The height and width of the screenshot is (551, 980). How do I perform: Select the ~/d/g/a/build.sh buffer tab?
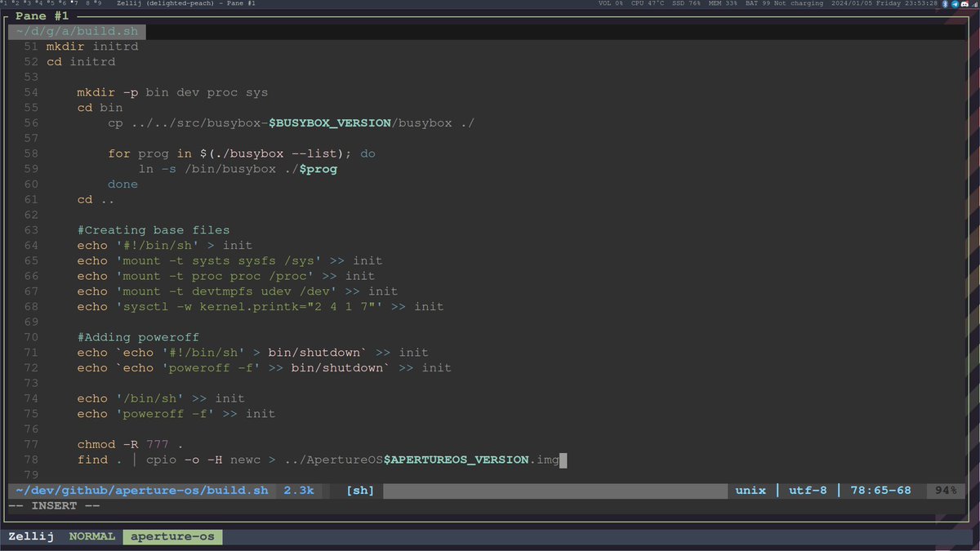click(x=78, y=32)
